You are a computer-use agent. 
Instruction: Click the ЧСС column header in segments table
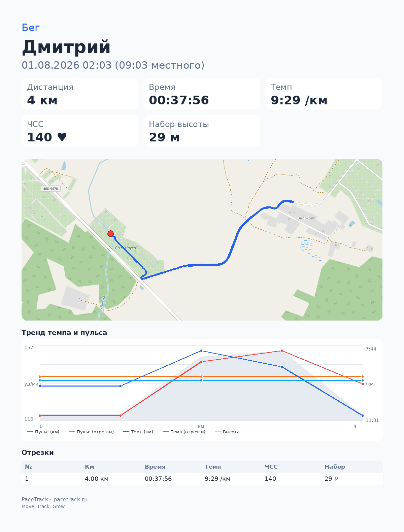point(271,467)
